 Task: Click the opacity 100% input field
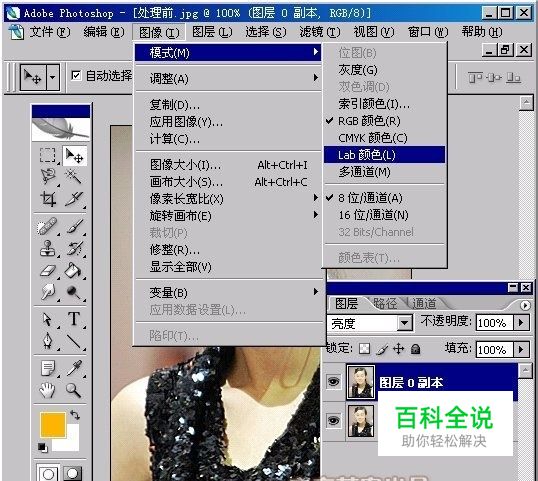(494, 323)
